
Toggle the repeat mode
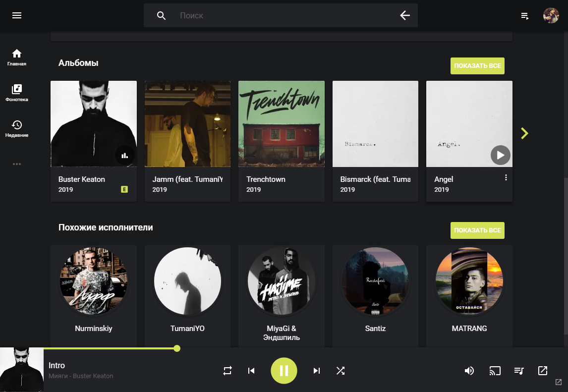pos(227,371)
